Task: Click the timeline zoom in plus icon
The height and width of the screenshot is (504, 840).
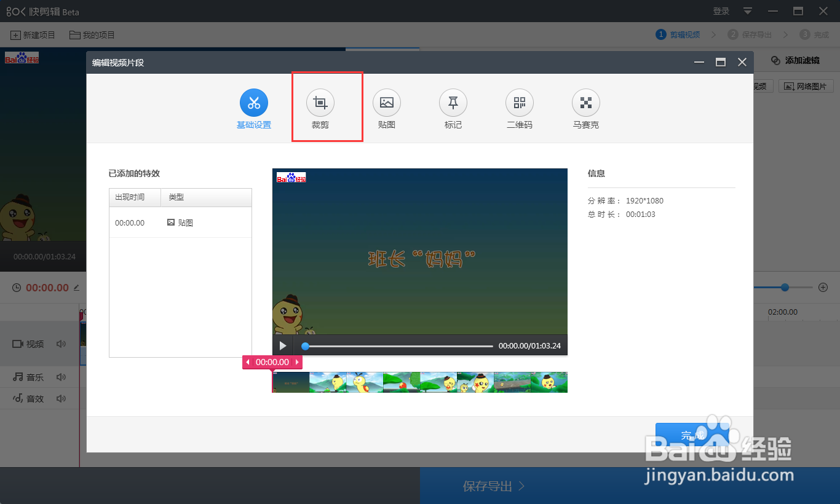Action: pos(823,287)
